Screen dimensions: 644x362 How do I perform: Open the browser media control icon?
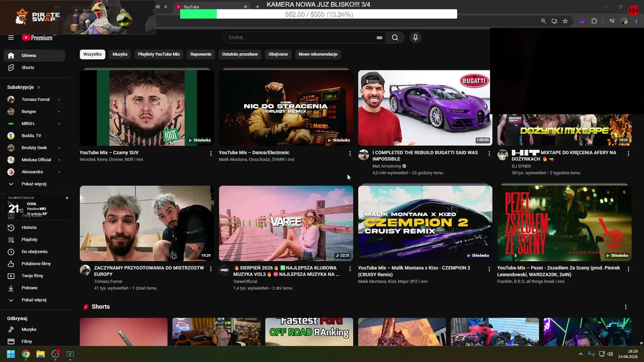[612, 21]
